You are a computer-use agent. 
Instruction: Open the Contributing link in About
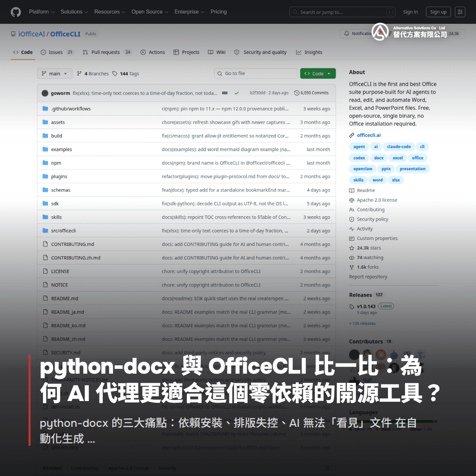point(367,209)
